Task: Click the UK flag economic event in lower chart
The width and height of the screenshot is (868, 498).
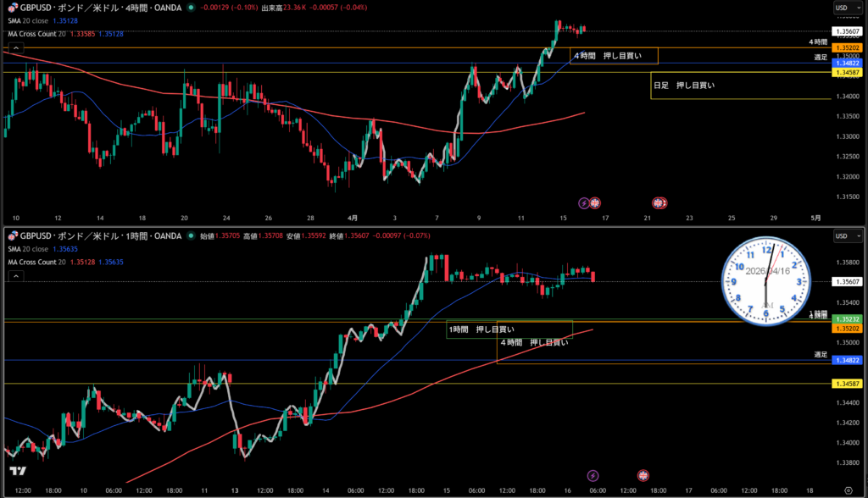Action: (643, 476)
